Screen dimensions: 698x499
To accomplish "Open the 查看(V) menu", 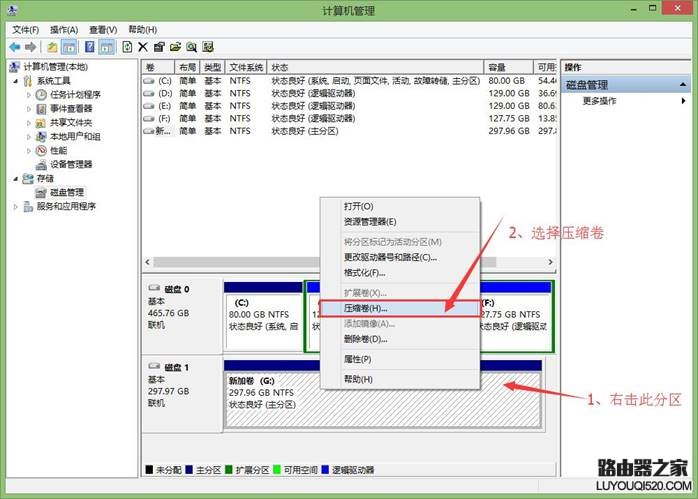I will 103,30.
